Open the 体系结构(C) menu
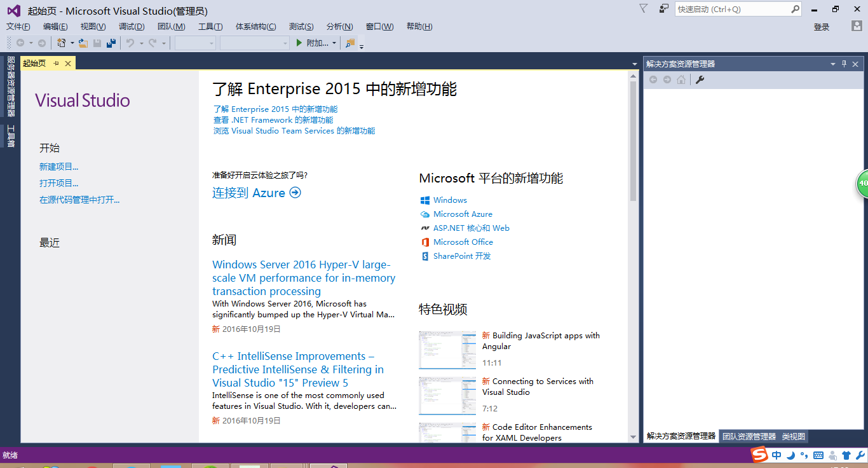 click(256, 27)
